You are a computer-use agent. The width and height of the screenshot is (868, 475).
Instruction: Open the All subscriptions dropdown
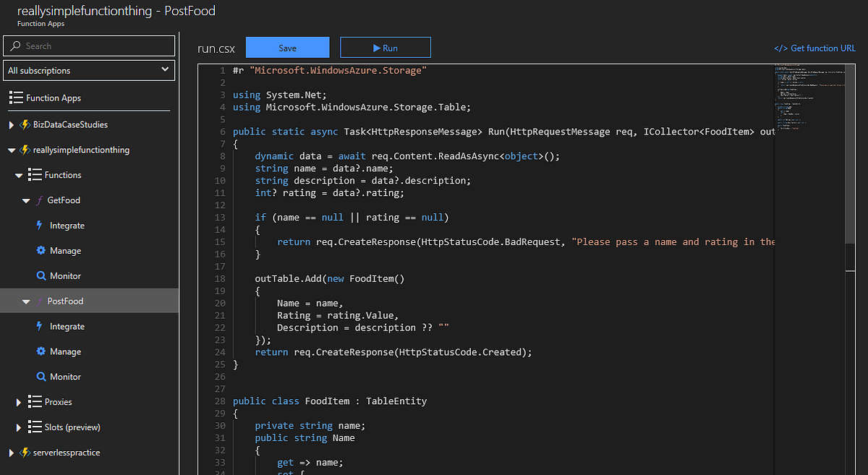(89, 70)
